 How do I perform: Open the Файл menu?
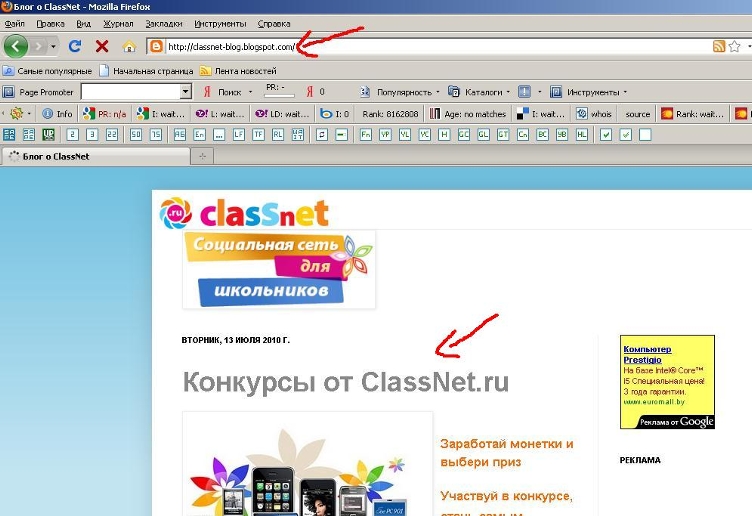(x=14, y=23)
